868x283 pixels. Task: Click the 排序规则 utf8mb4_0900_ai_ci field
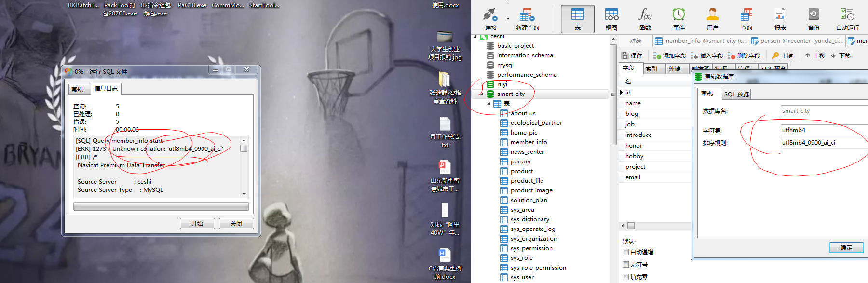tap(824, 143)
